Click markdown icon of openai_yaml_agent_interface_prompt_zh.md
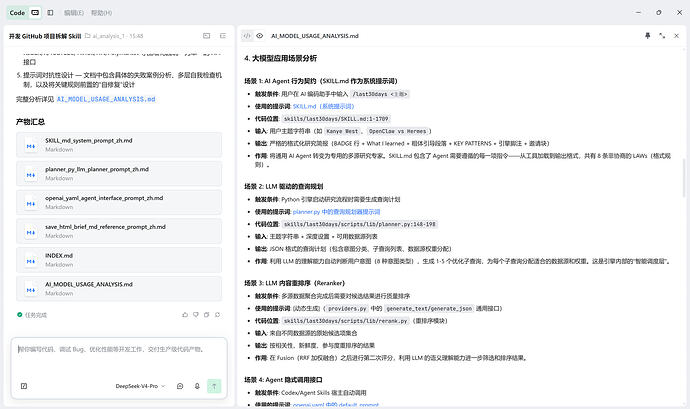 click(31, 203)
